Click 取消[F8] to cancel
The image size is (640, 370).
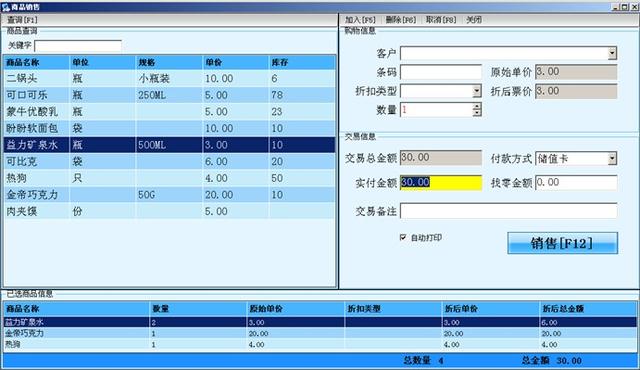(441, 20)
